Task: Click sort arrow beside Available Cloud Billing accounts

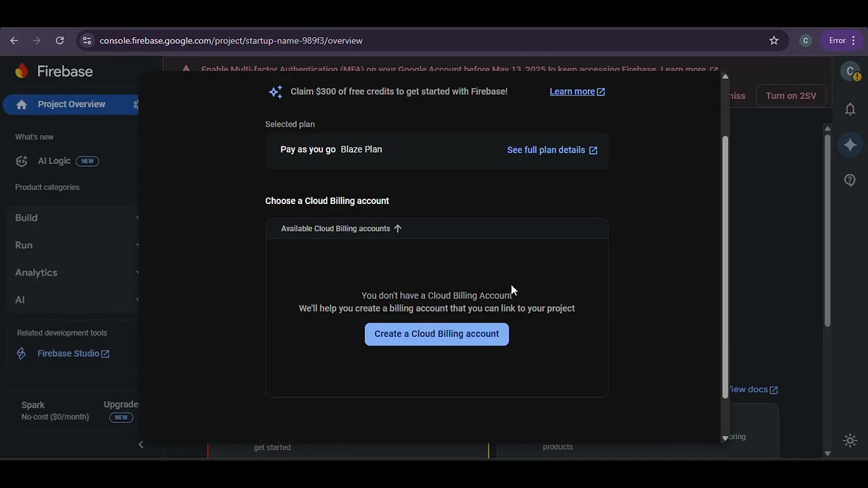Action: pyautogui.click(x=398, y=228)
